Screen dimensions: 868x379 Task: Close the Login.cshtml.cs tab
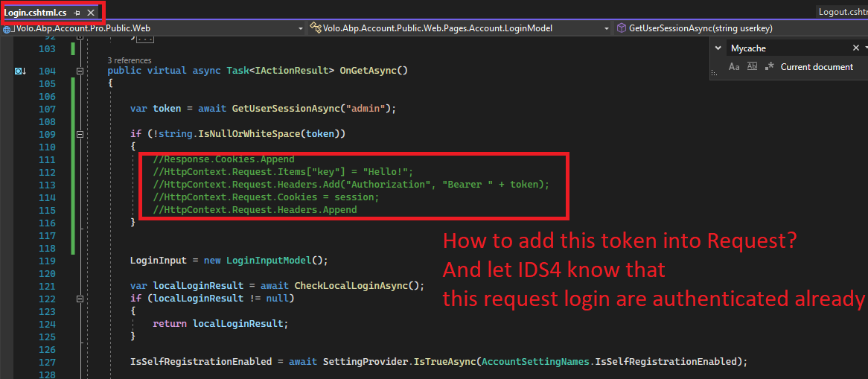(91, 13)
